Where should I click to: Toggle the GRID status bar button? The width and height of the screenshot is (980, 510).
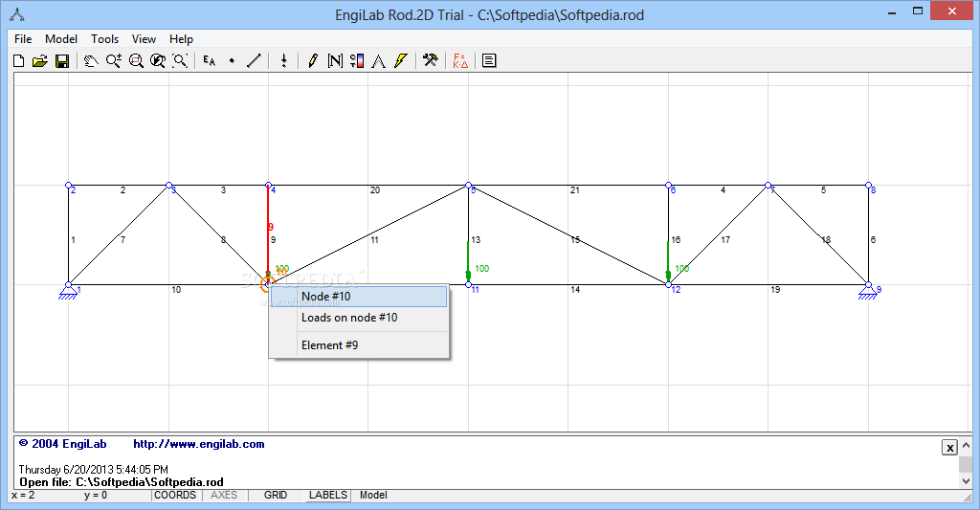point(276,495)
